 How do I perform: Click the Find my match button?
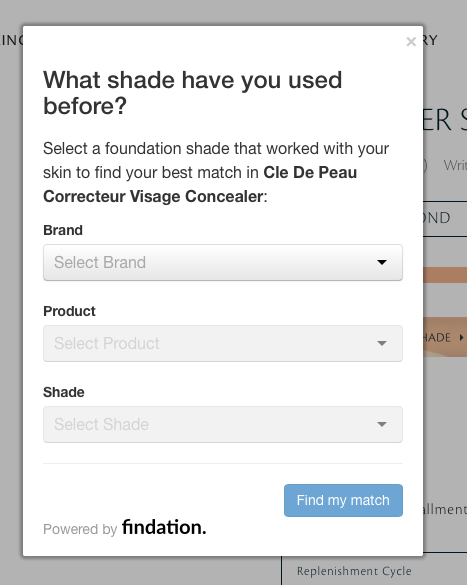pyautogui.click(x=343, y=500)
